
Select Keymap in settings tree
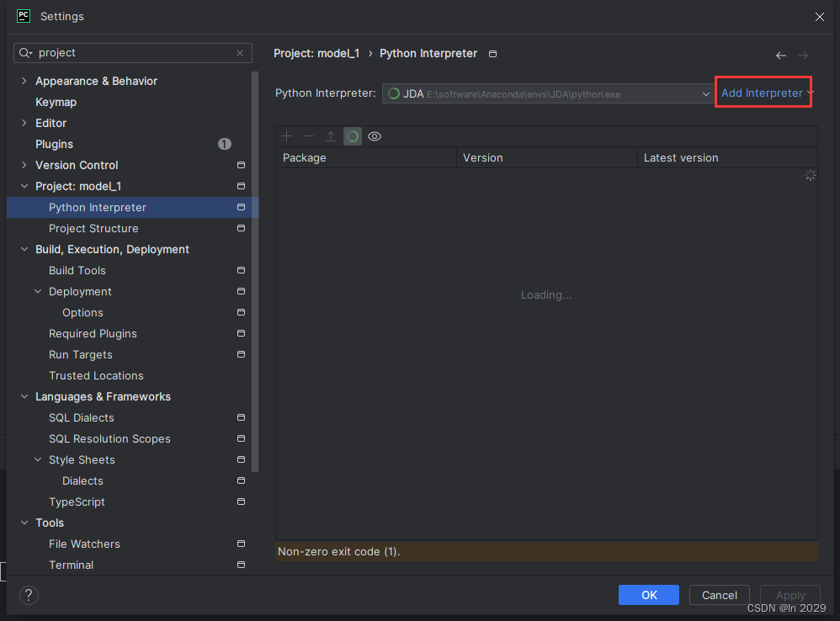(56, 103)
